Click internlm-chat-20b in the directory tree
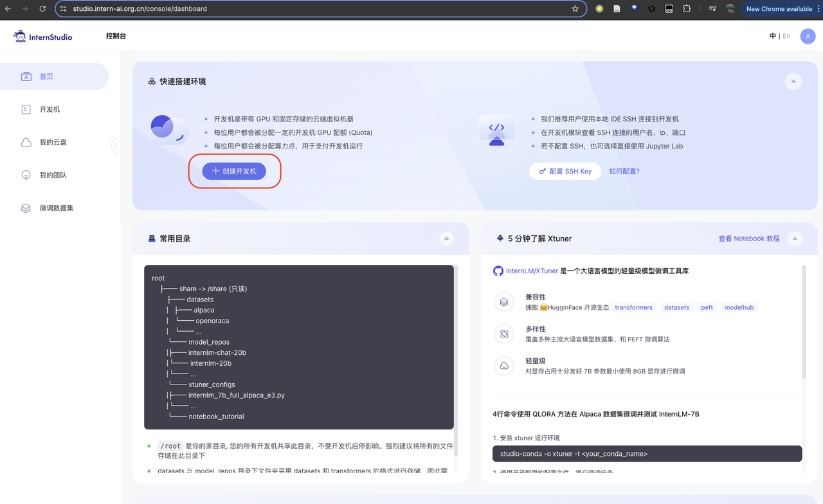Viewport: 823px width, 504px height. click(217, 353)
